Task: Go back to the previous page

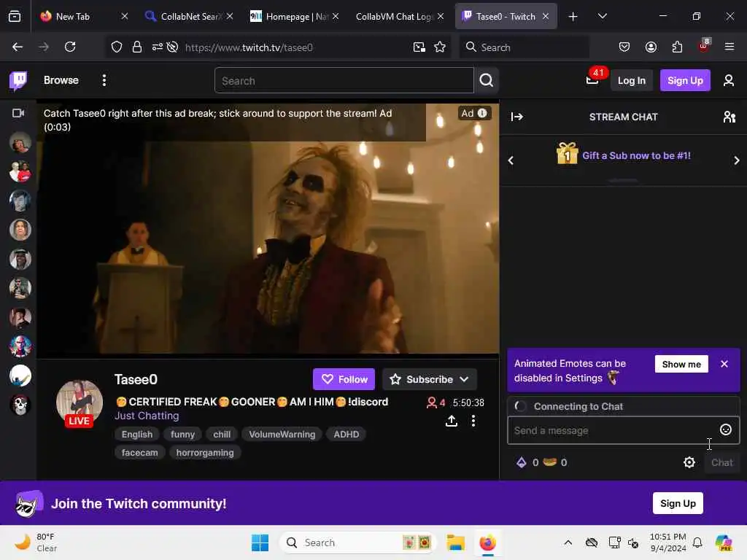Action: [x=18, y=47]
